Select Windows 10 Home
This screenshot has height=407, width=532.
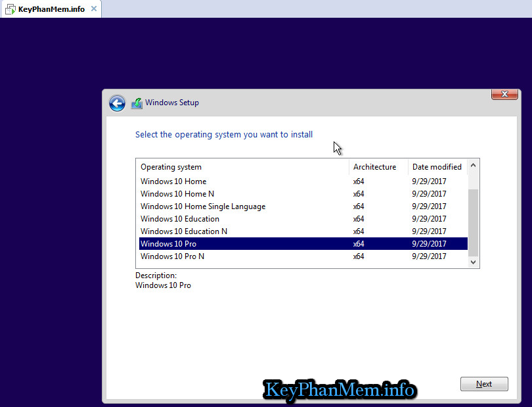click(303, 181)
